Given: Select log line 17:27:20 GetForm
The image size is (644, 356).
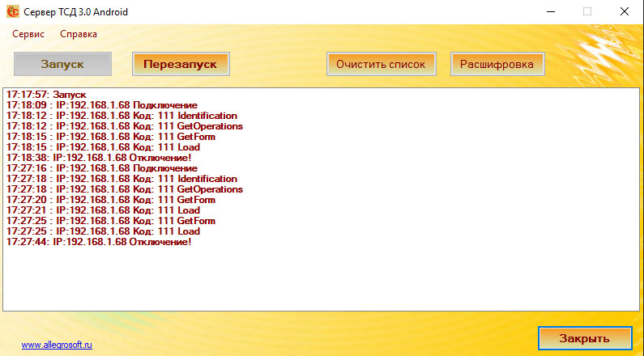Looking at the screenshot, I should 111,200.
